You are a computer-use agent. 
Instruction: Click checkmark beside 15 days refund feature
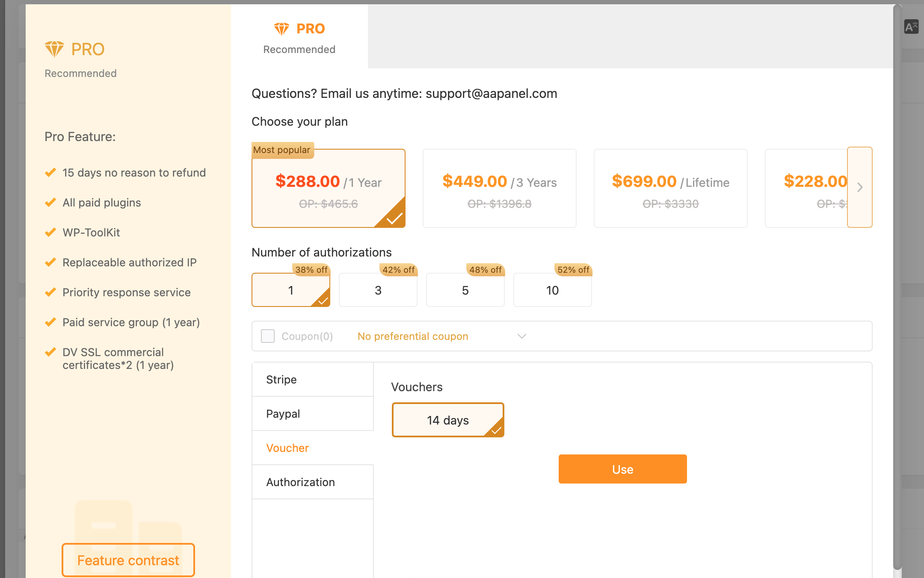[50, 173]
